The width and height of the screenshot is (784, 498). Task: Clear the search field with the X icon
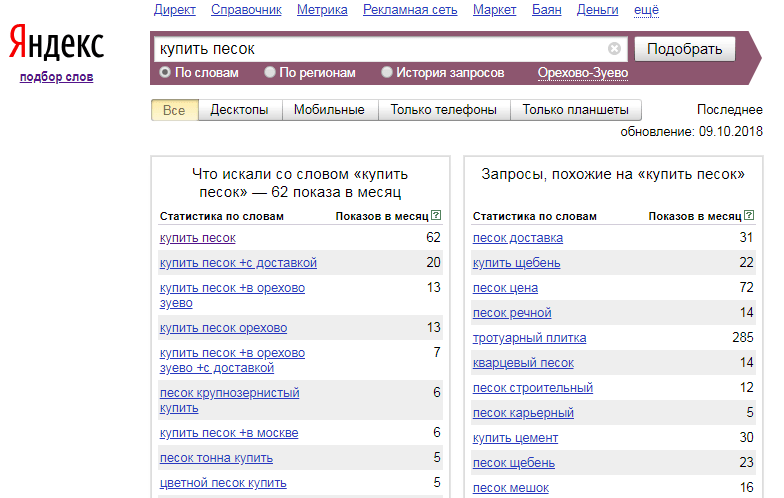tap(614, 48)
